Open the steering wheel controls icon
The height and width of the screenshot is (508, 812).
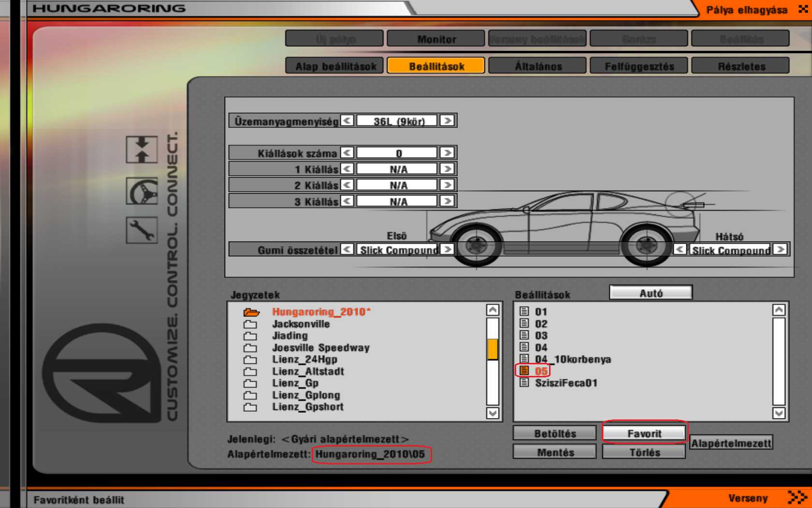point(142,191)
